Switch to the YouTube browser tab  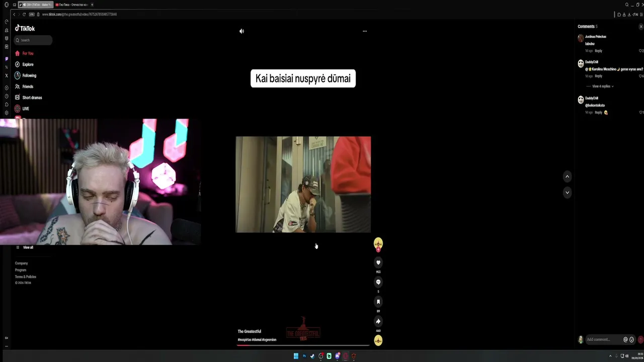71,5
